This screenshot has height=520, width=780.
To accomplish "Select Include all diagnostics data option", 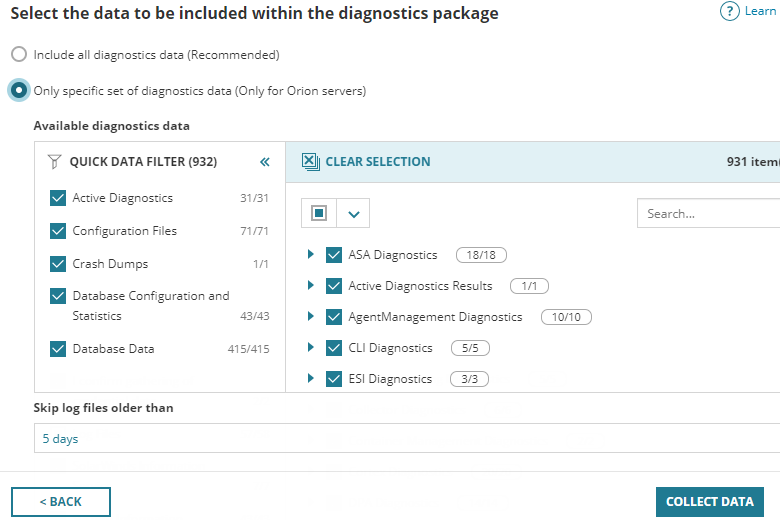I will coord(19,55).
